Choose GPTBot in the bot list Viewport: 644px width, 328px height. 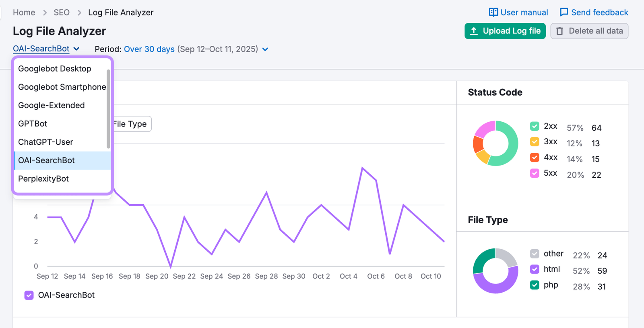62,124
